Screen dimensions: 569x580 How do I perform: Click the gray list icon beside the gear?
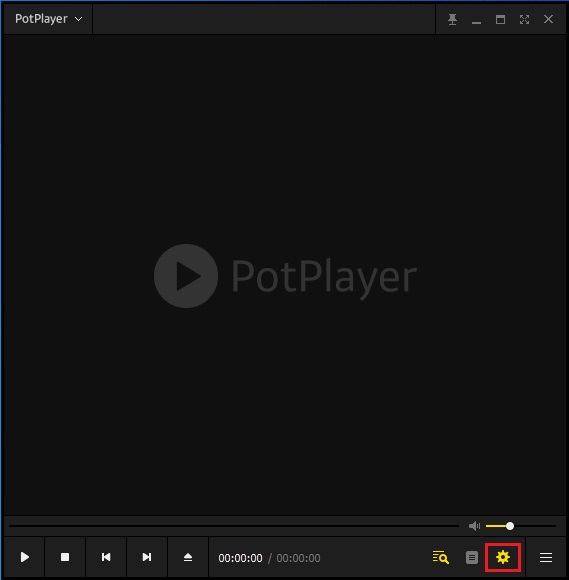[x=472, y=557]
